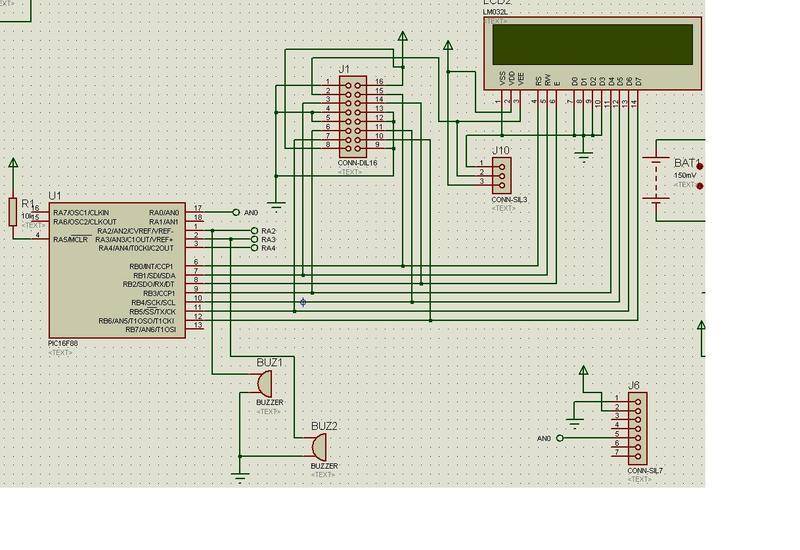The image size is (800, 550).
Task: Click the RA3/AN3/C1OUT/VREF+ pin label
Action: coord(134,239)
